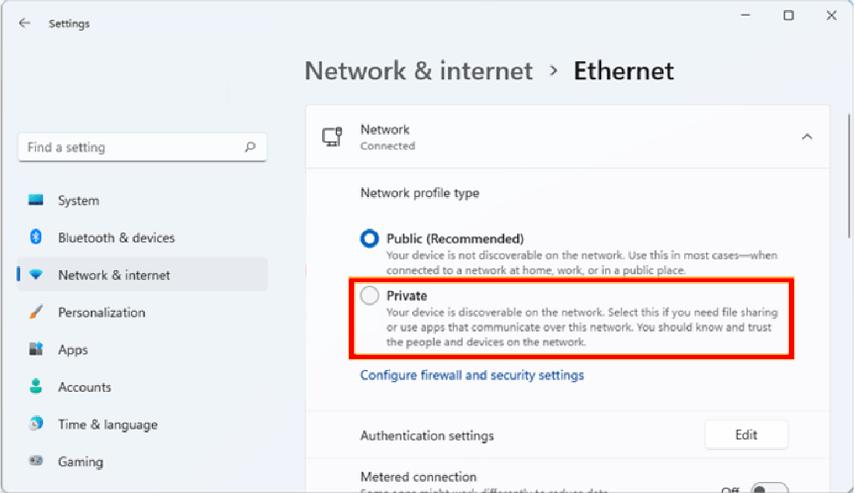Screen dimensions: 855x493
Task: Toggle the Metered connection switch
Action: [768, 488]
